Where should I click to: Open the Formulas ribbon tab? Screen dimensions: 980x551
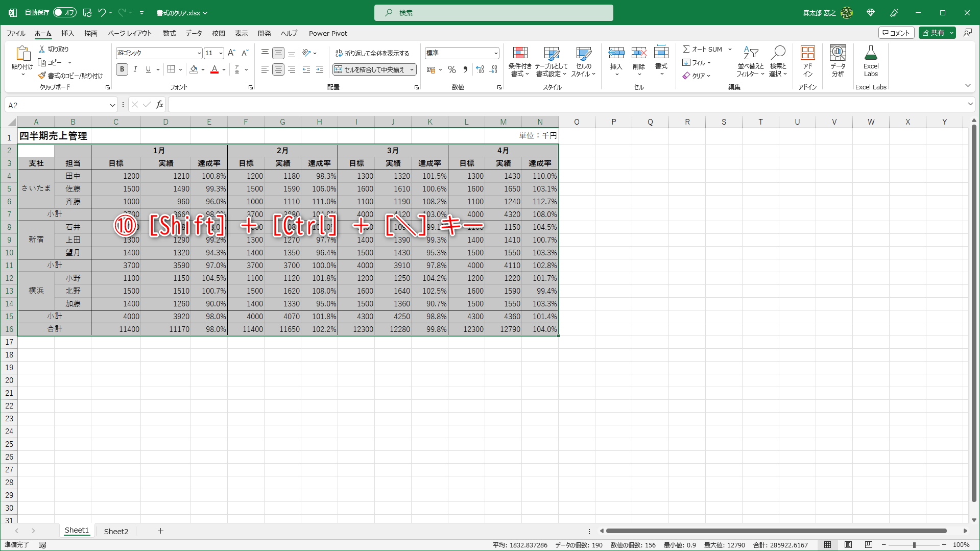click(169, 33)
